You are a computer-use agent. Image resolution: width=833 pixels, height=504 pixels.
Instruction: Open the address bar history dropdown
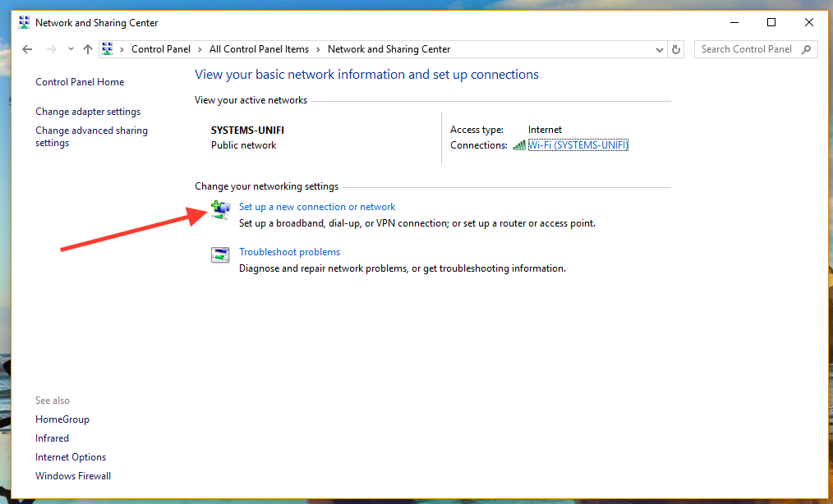pos(659,49)
